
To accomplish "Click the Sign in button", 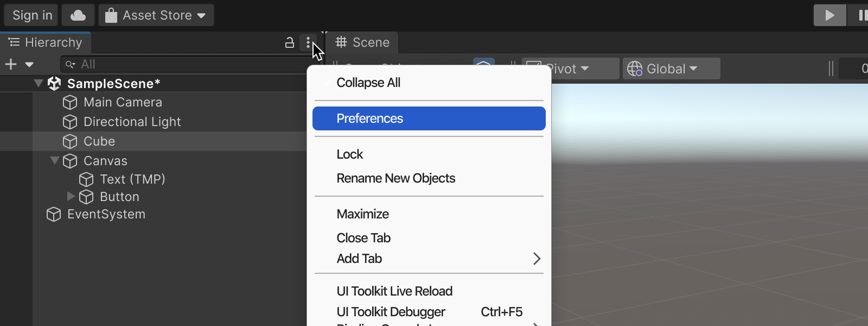I will 32,15.
